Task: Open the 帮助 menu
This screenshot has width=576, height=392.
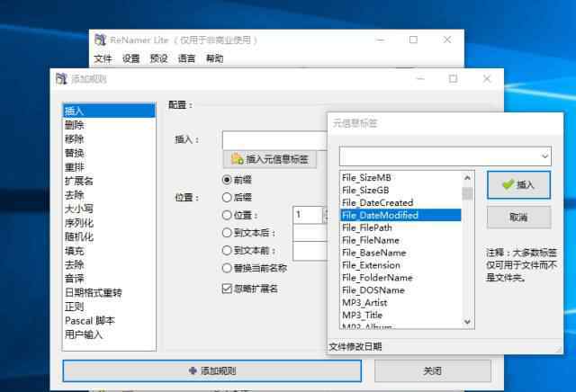Action: pyautogui.click(x=214, y=58)
